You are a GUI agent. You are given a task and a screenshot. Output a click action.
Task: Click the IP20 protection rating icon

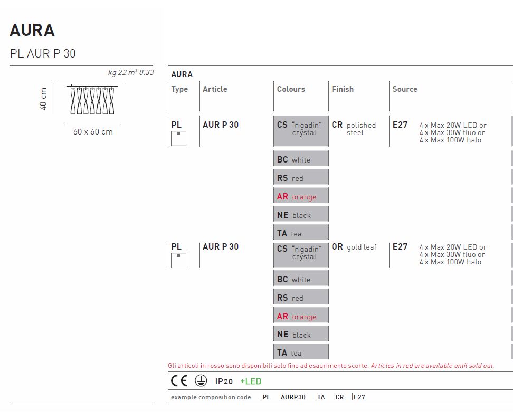(224, 381)
